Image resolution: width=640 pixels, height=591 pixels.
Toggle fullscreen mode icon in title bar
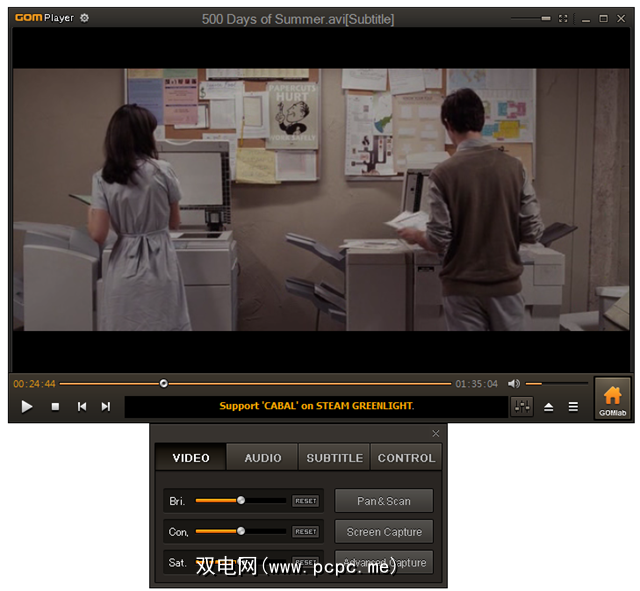click(563, 18)
